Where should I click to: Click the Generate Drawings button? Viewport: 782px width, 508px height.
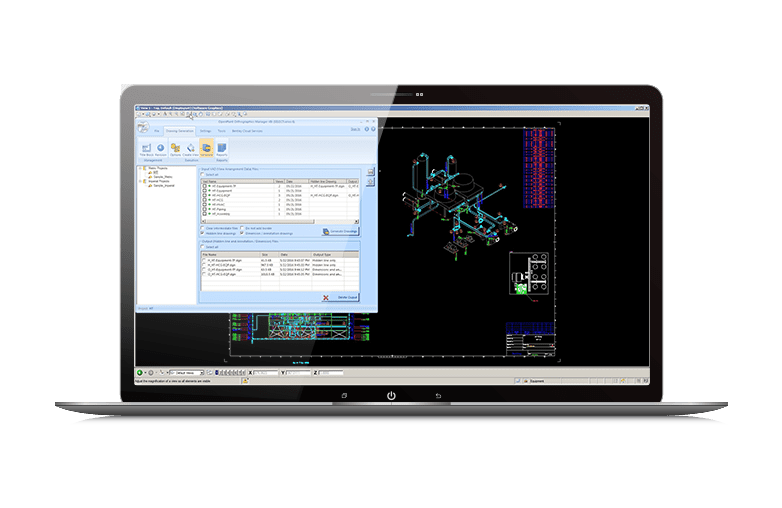[x=340, y=231]
